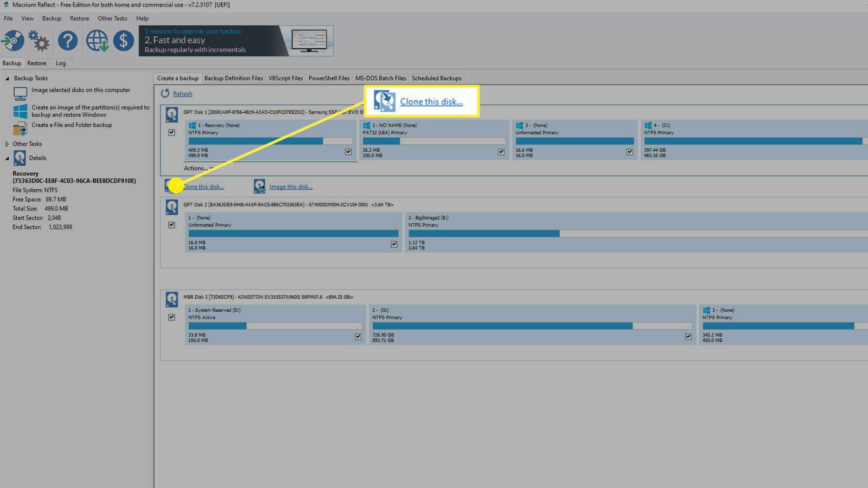
Task: Click Create image of partitions to restore Windows
Action: tap(91, 111)
